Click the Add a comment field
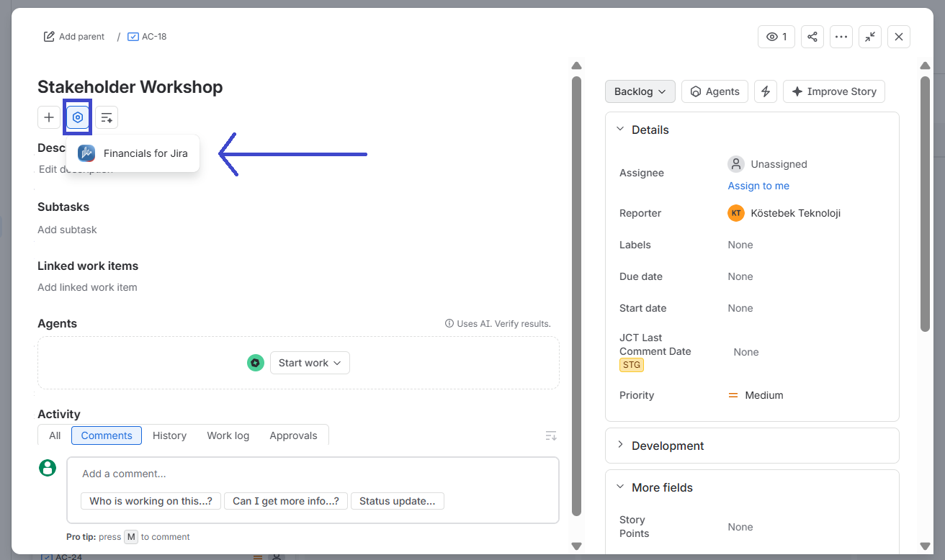 tap(313, 474)
